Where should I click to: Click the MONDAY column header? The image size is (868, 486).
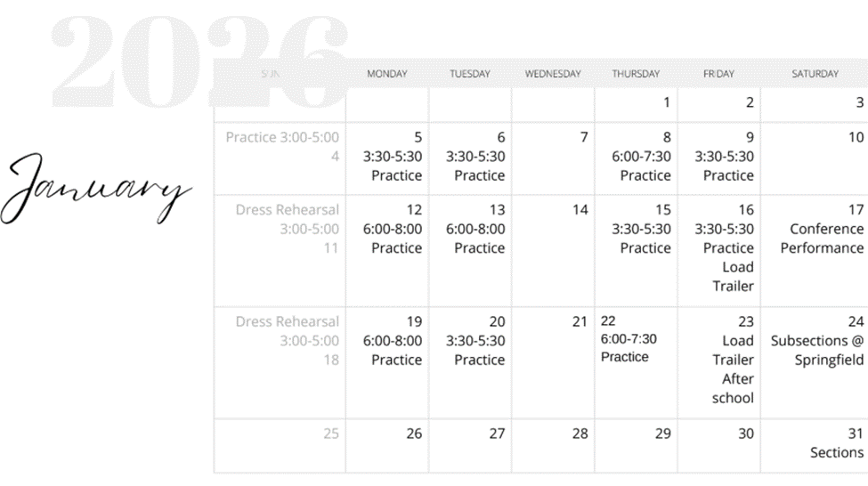386,74
